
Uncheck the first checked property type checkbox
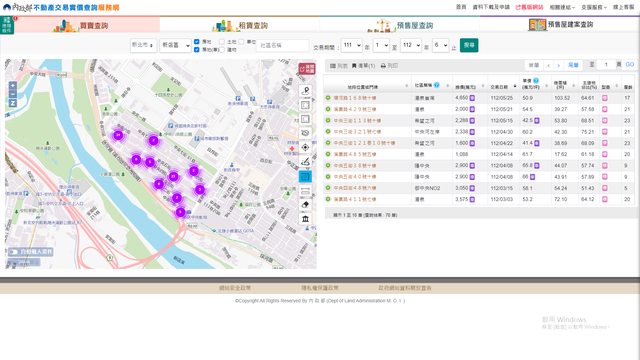pos(197,42)
